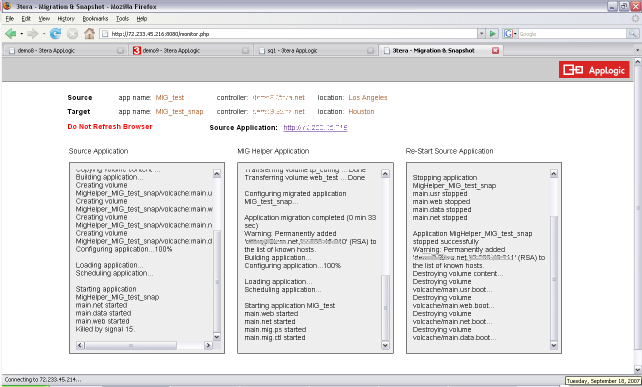Click the Forward navigation arrow
The height and width of the screenshot is (387, 642).
(x=32, y=34)
